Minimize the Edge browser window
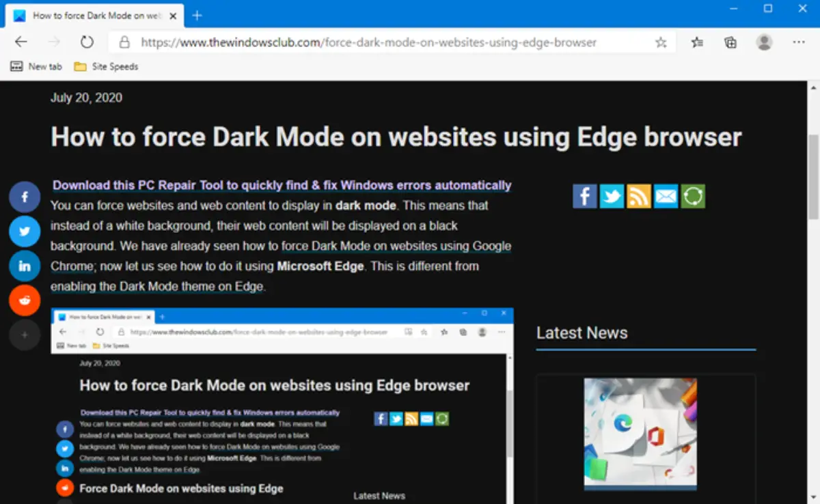Screen dimensions: 820x504 point(734,8)
